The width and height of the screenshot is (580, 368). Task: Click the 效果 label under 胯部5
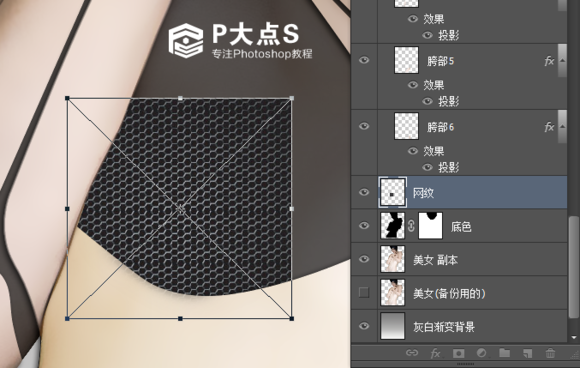pos(434,85)
